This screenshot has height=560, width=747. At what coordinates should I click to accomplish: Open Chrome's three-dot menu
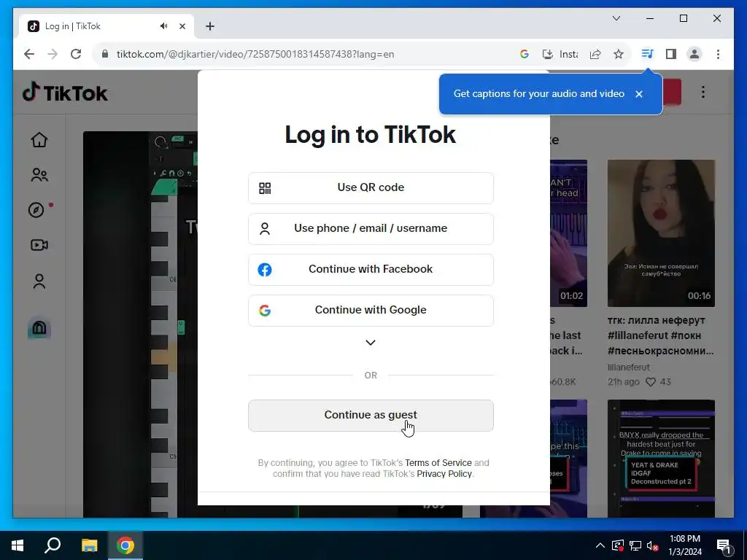(x=718, y=54)
